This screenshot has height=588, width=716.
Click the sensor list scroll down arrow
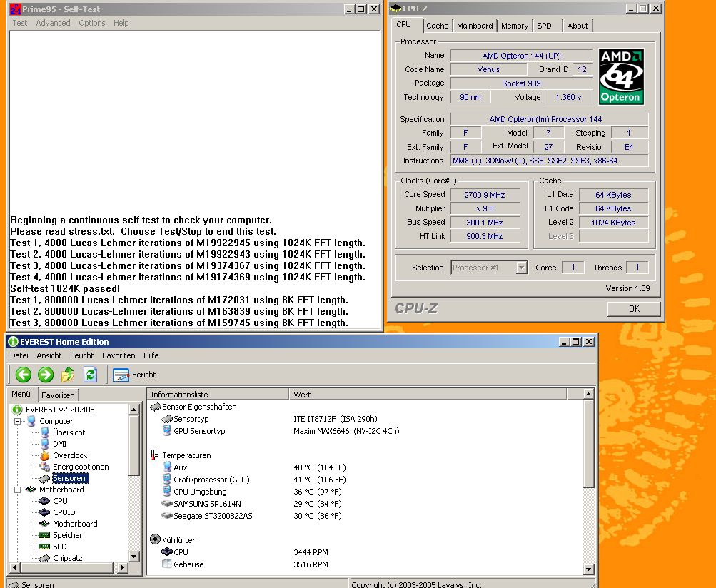pyautogui.click(x=588, y=569)
